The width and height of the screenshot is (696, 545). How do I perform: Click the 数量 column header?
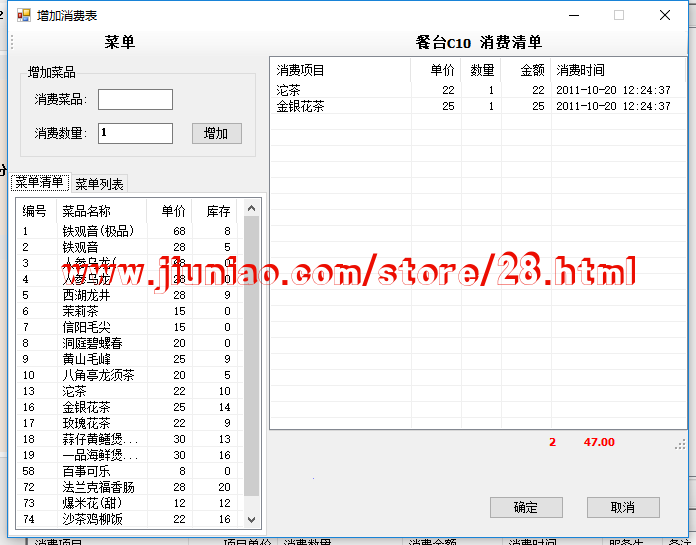tap(481, 70)
